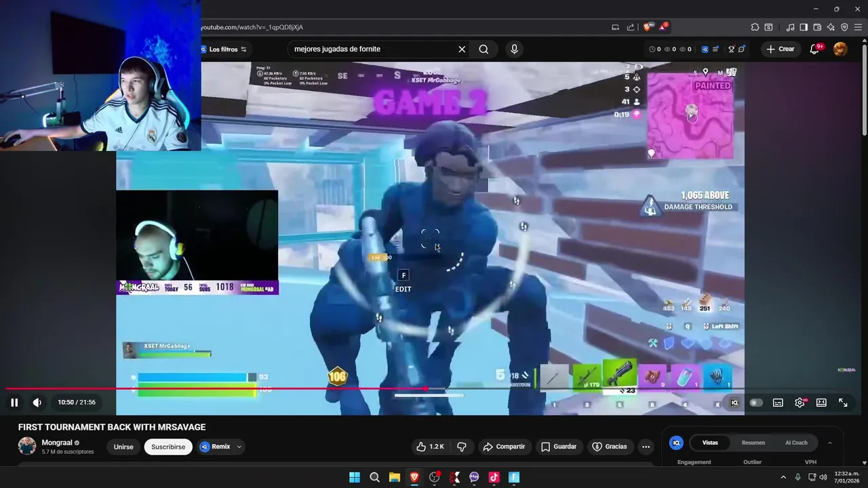Image resolution: width=868 pixels, height=488 pixels.
Task: Dislike the video with thumbs down
Action: pyautogui.click(x=462, y=447)
